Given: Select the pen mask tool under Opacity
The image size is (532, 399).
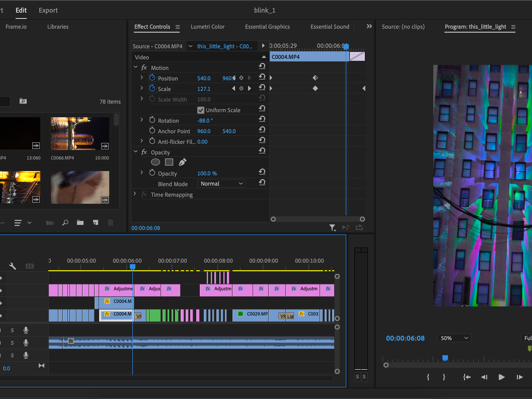Looking at the screenshot, I should click(182, 162).
